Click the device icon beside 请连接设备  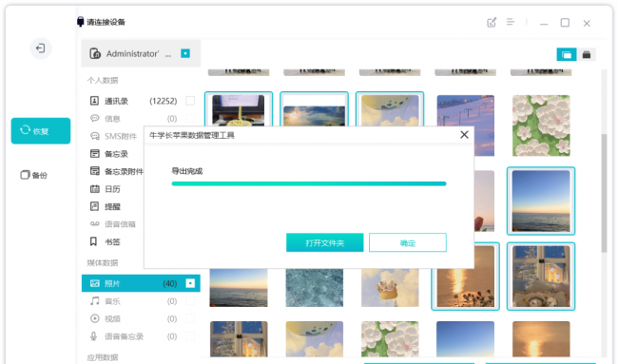point(81,22)
